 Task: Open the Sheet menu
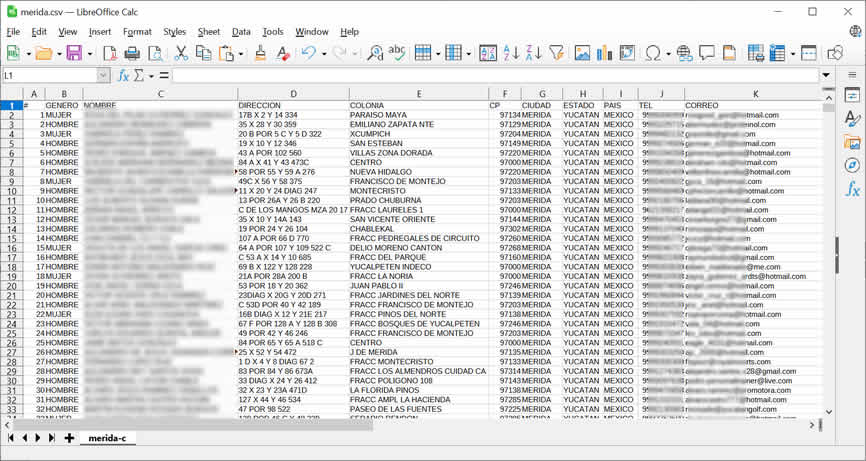[x=209, y=32]
